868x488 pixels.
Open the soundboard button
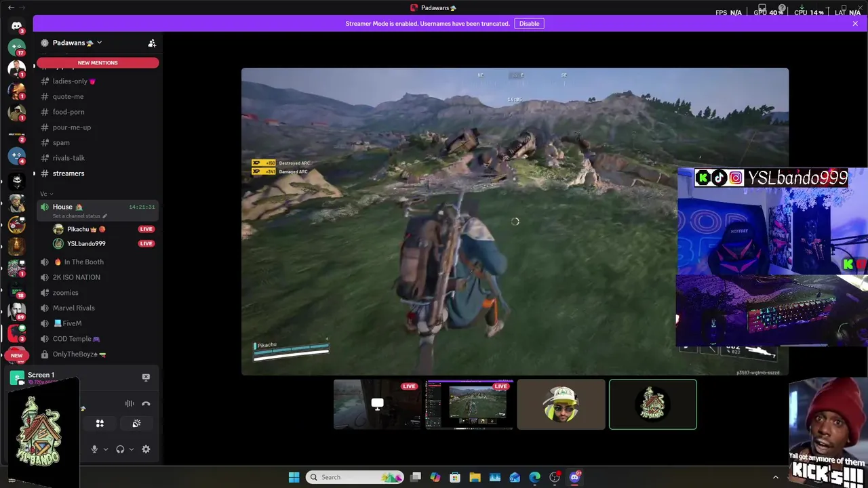point(136,424)
